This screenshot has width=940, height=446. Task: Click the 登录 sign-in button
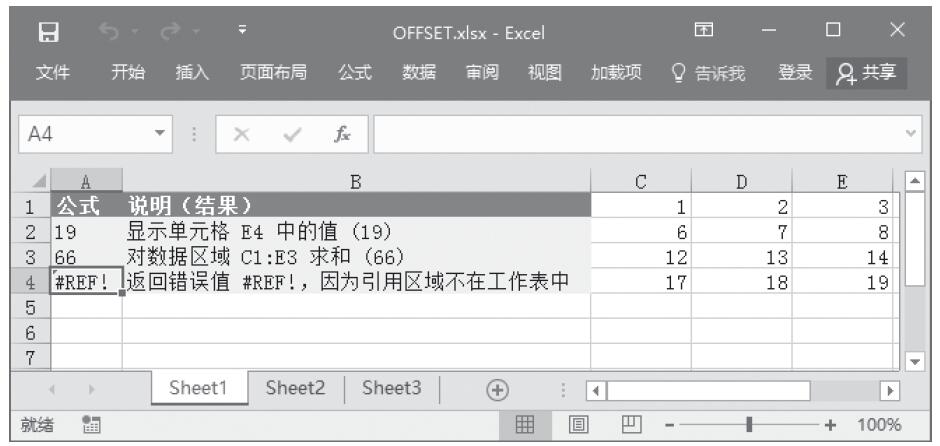click(795, 72)
